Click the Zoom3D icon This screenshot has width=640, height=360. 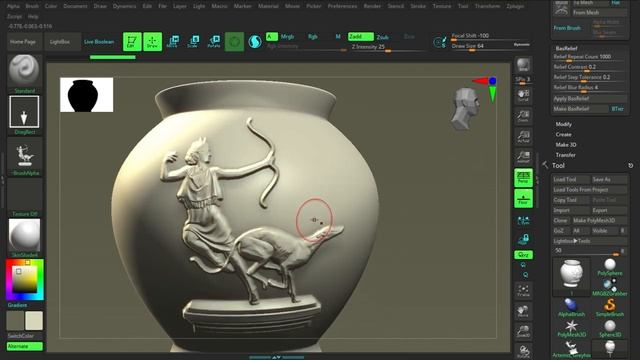click(523, 331)
